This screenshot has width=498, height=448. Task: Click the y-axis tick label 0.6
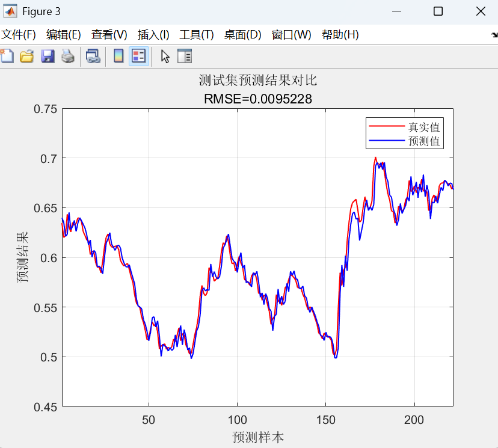point(49,258)
